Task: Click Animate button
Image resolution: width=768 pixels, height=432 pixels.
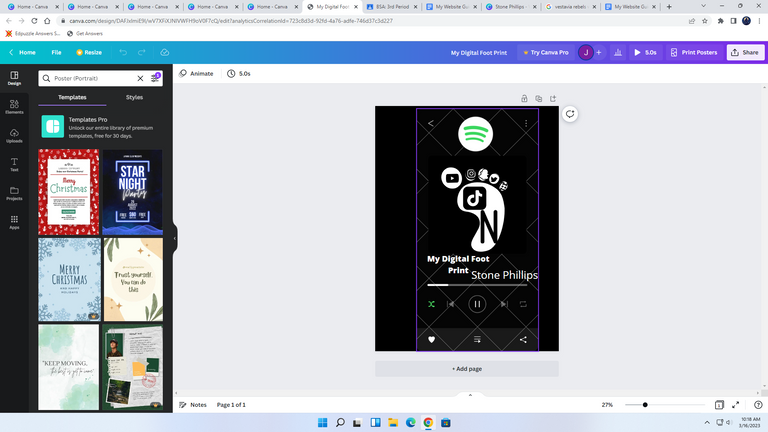Action: [x=196, y=73]
